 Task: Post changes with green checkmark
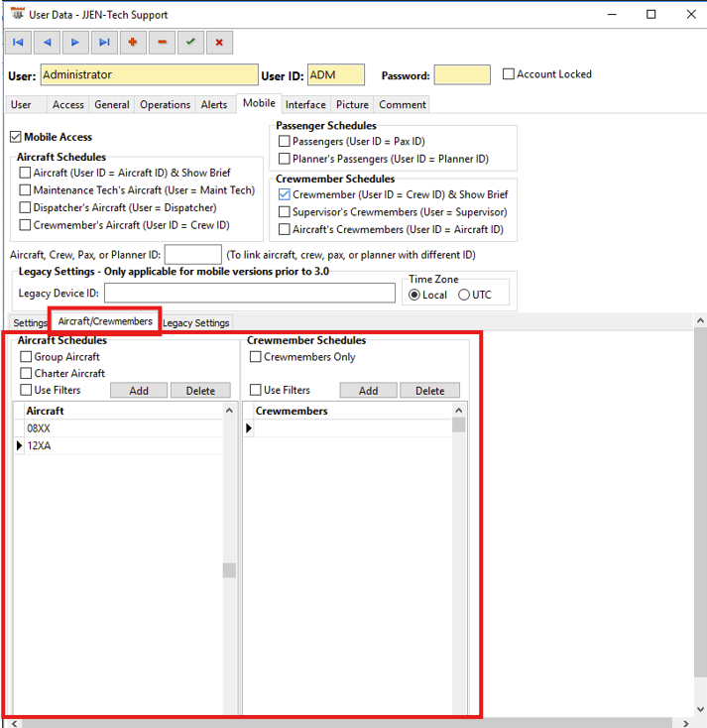click(190, 43)
